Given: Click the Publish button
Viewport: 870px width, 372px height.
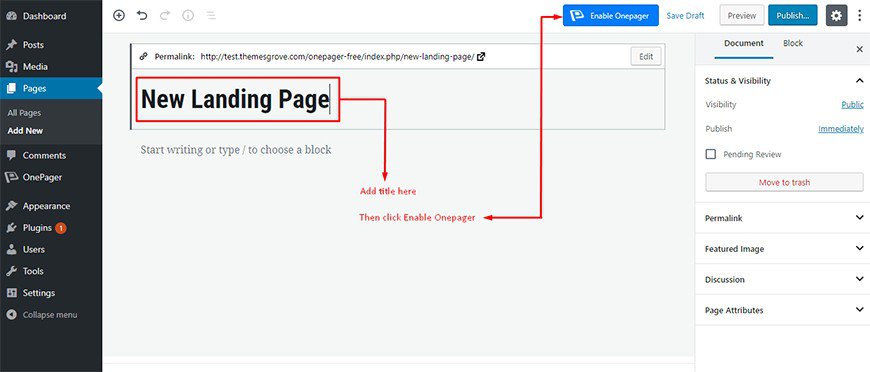Looking at the screenshot, I should tap(792, 16).
